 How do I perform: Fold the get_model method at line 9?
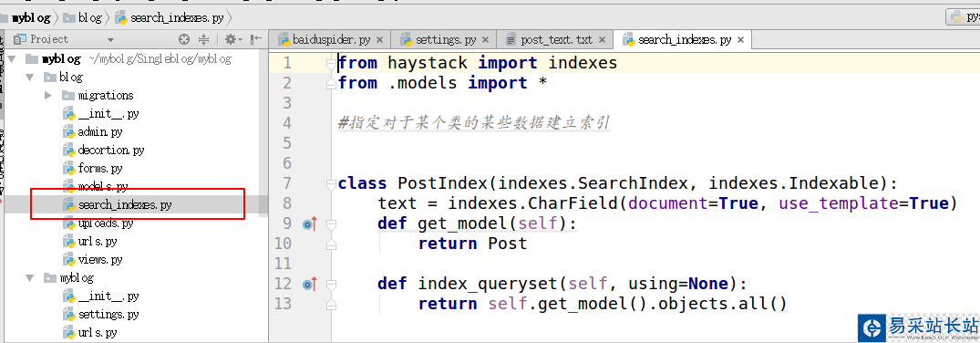[331, 223]
